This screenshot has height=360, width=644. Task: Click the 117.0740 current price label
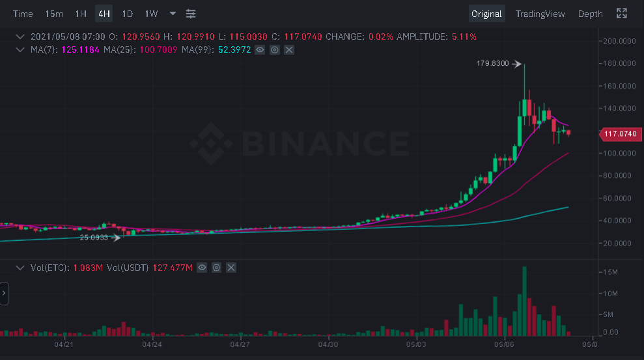(x=619, y=134)
